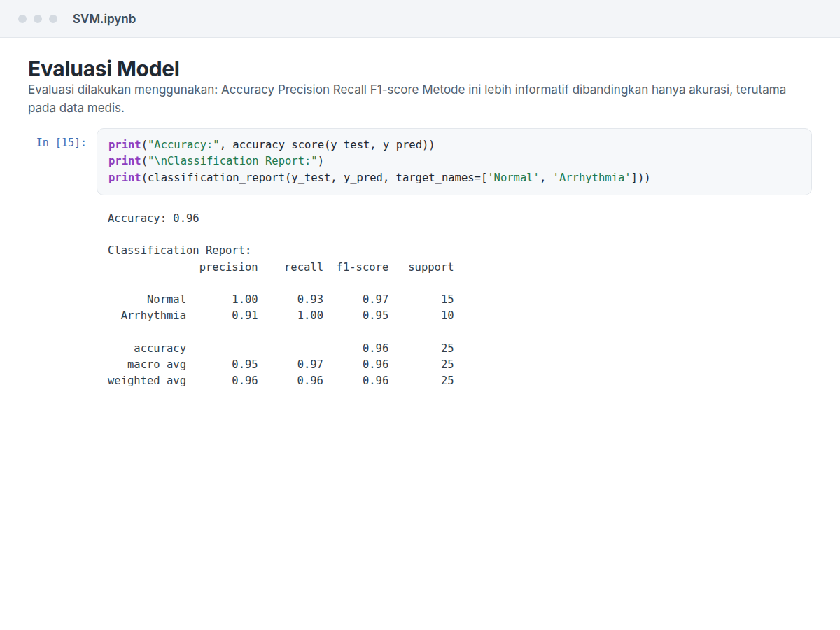Click the "macro avg" row label
The height and width of the screenshot is (630, 840).
click(157, 365)
